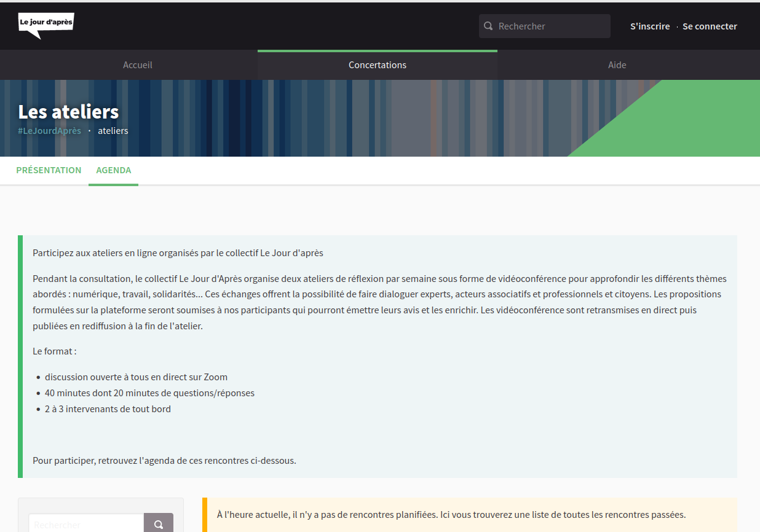Click the 'Pour participer, retrouvez l'agenda' sentence

click(x=164, y=460)
